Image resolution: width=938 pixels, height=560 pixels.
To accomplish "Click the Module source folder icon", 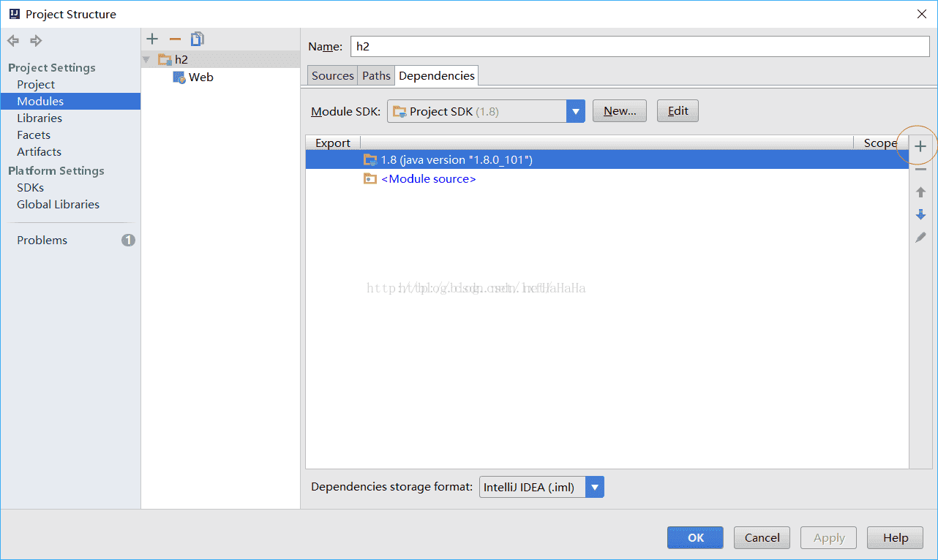I will (x=370, y=178).
